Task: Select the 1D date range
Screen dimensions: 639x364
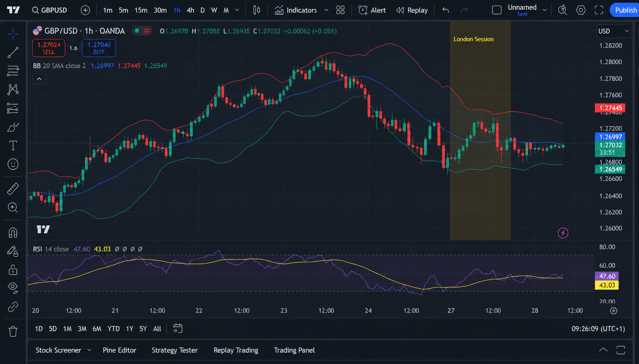Action: 39,328
